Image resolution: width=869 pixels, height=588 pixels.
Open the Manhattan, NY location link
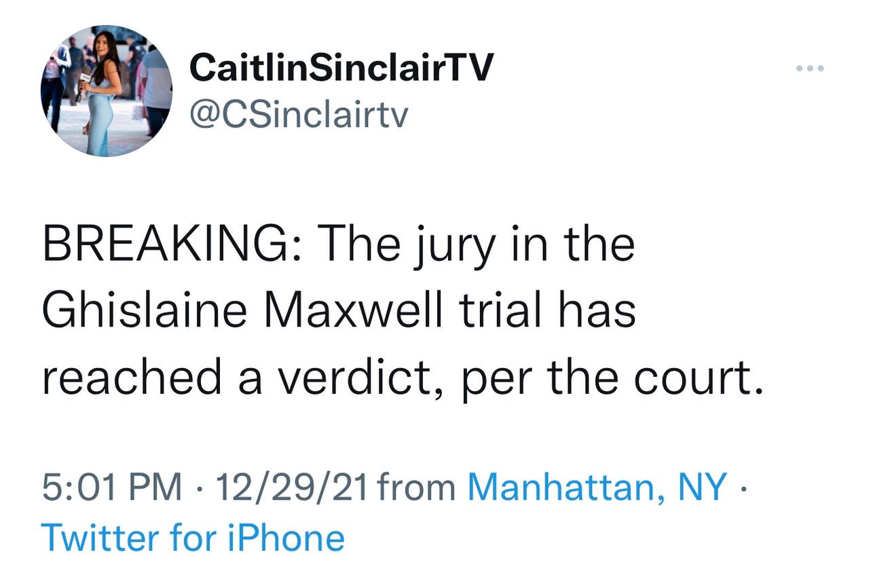click(597, 487)
